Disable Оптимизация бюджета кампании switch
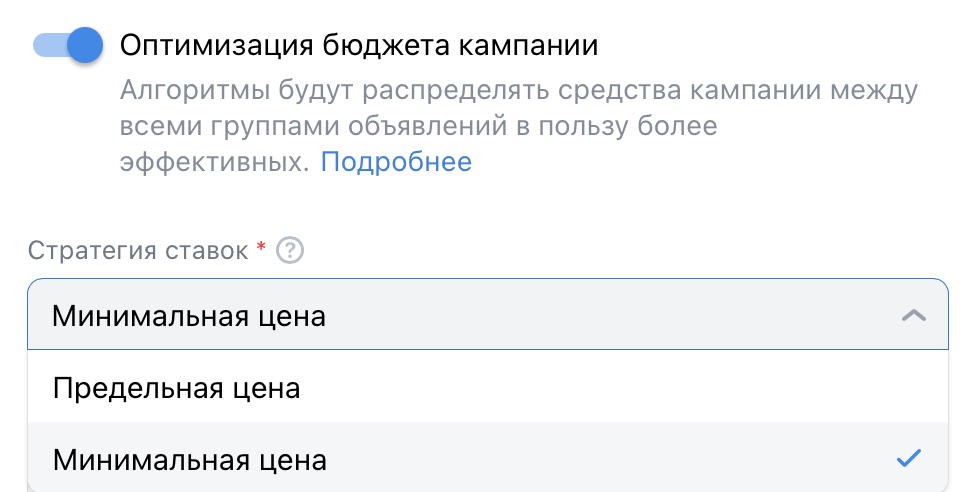 (68, 45)
